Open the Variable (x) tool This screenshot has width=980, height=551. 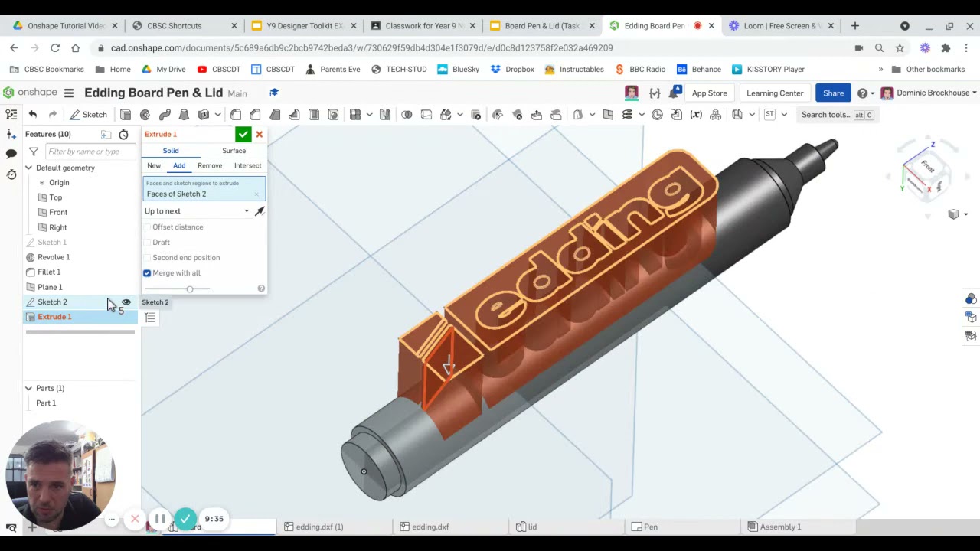(696, 115)
